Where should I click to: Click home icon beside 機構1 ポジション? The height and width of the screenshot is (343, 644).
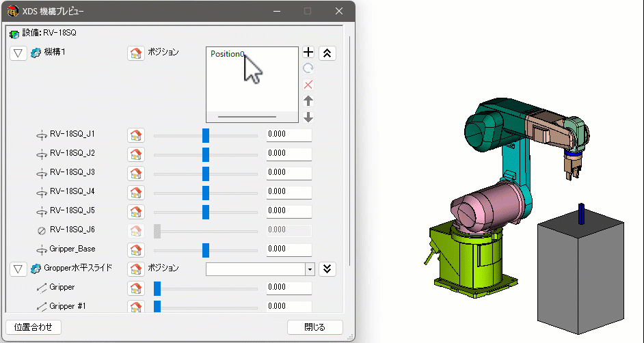tap(136, 53)
